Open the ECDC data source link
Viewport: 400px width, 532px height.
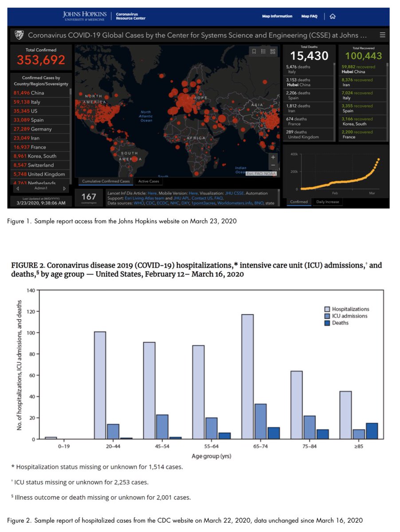point(161,203)
